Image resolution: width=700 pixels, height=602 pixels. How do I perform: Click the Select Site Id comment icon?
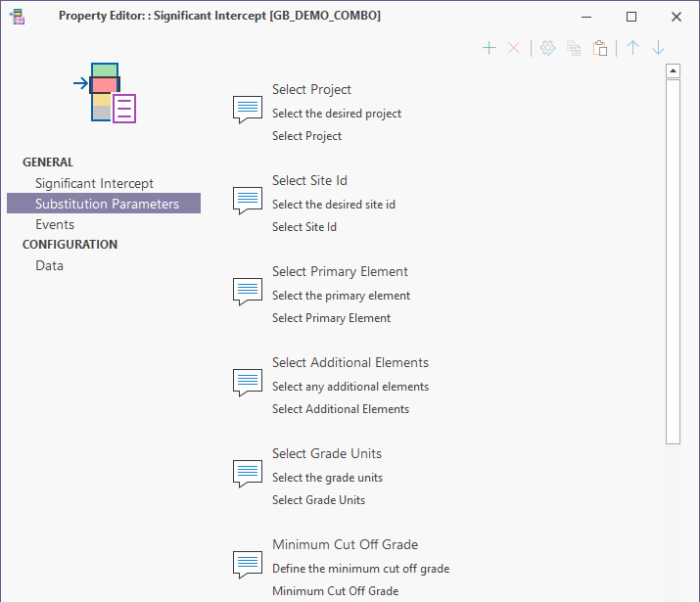click(x=248, y=201)
